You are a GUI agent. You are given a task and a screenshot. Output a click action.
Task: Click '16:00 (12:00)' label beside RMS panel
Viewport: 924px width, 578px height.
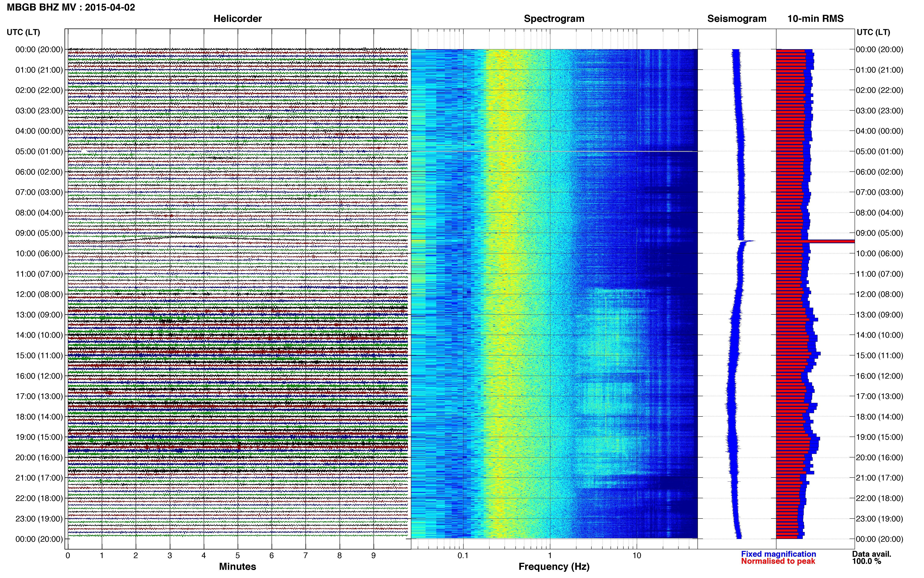[879, 376]
